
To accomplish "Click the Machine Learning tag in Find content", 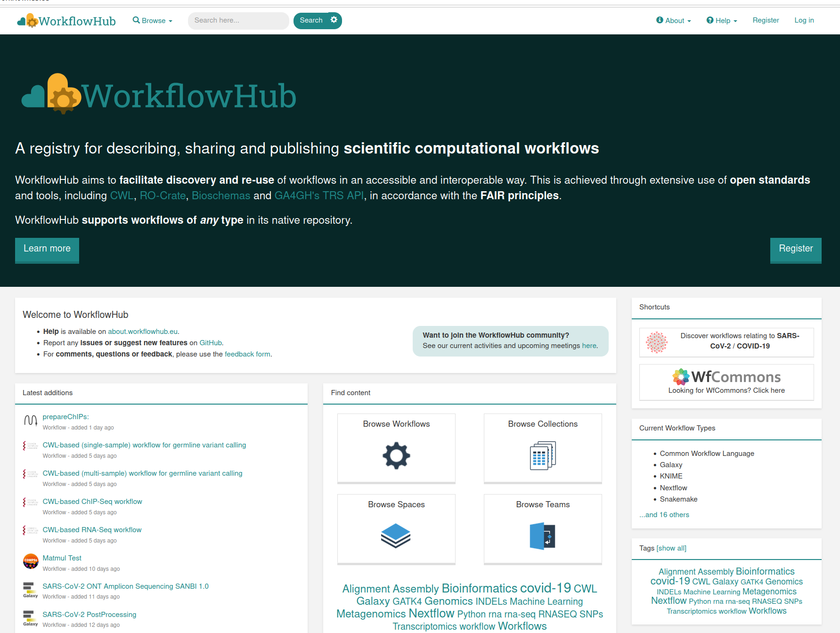I will point(546,601).
